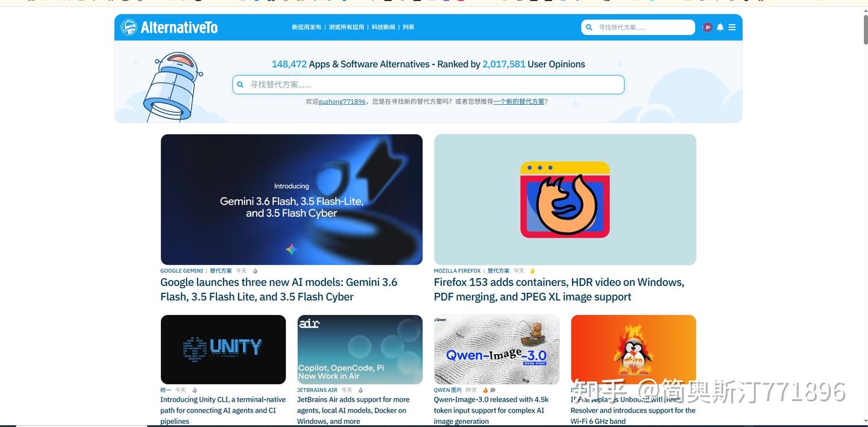Screen dimensions: 868x427
Task: Click the 148,472 apps count text
Action: [x=289, y=64]
